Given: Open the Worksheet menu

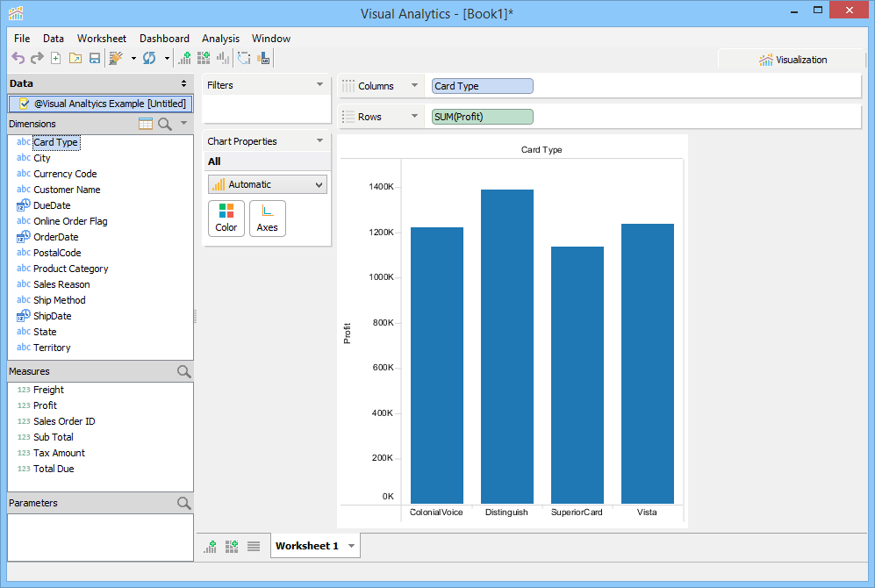Looking at the screenshot, I should tap(102, 39).
